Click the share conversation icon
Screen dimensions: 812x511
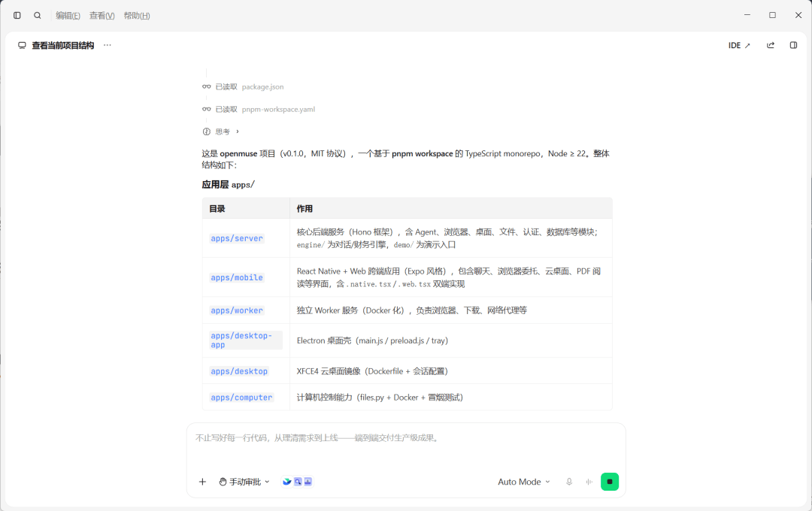pos(771,45)
